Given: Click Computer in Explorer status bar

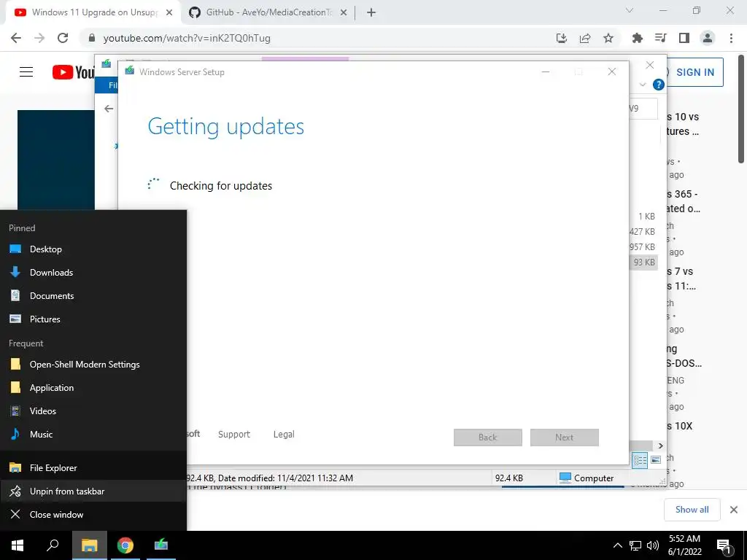Looking at the screenshot, I should pos(587,478).
